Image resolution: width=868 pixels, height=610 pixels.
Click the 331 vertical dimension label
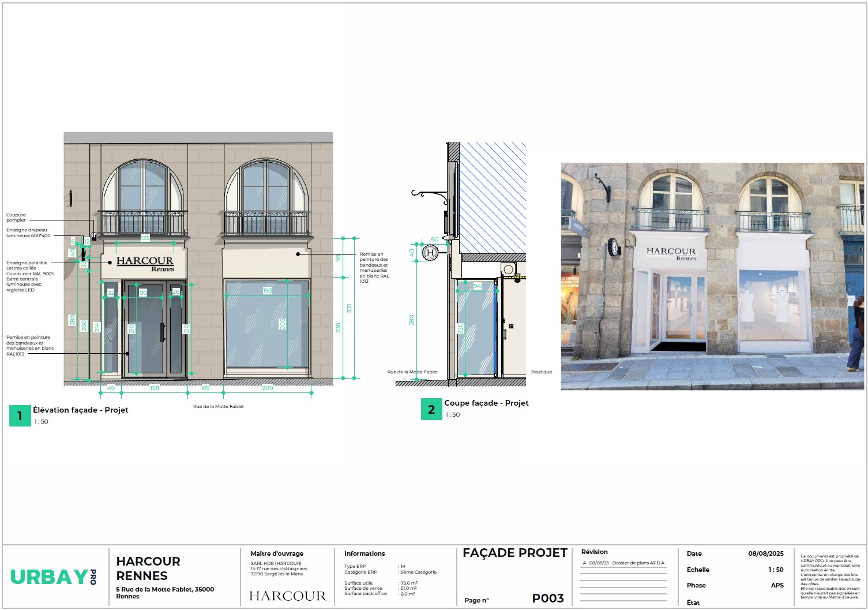[x=349, y=308]
